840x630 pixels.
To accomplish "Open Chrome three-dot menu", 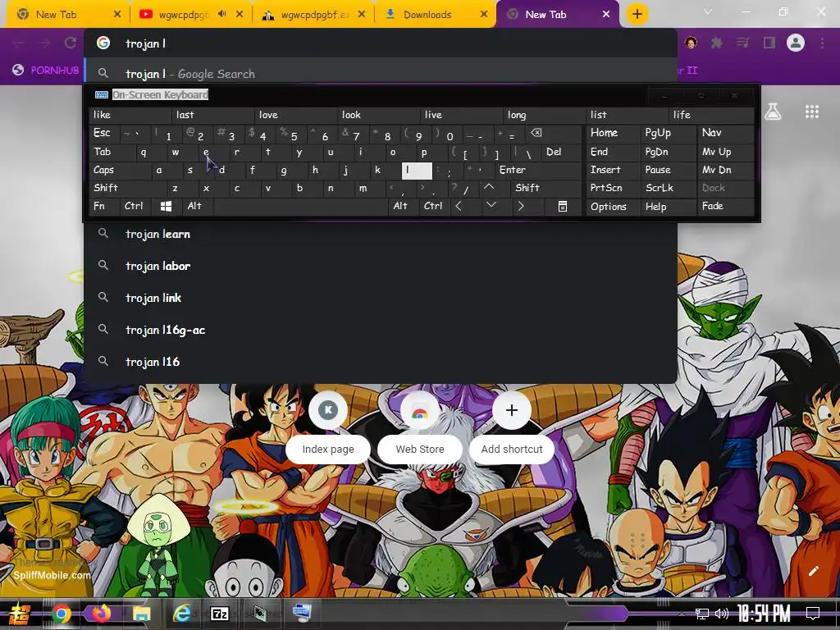I will point(822,43).
